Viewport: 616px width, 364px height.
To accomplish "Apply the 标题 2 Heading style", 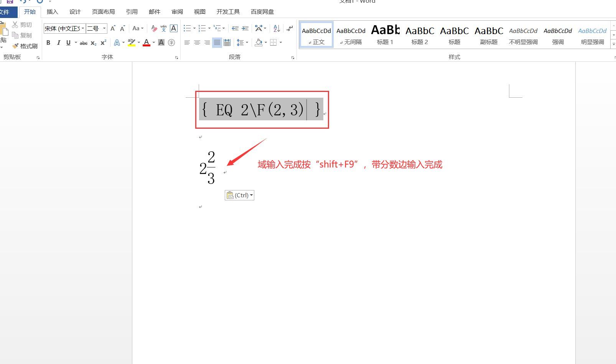I will (420, 35).
